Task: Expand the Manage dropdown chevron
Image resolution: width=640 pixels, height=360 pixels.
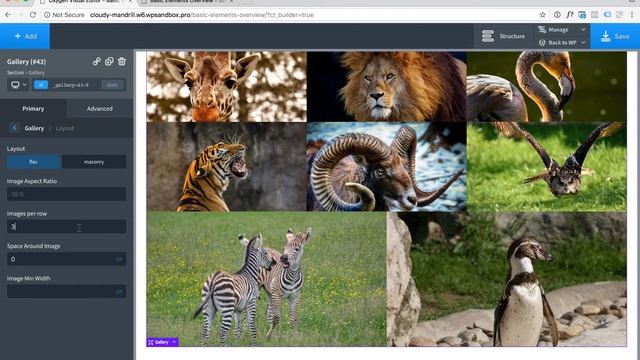Action: click(583, 30)
